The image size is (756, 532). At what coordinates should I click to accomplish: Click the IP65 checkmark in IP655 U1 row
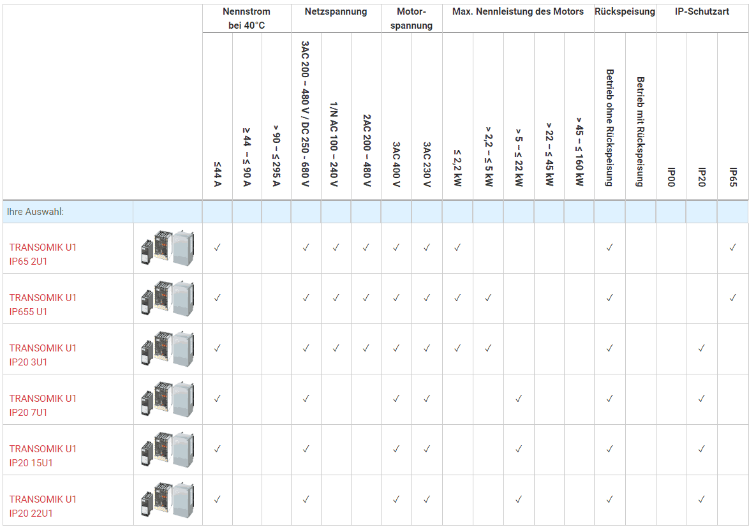click(733, 299)
